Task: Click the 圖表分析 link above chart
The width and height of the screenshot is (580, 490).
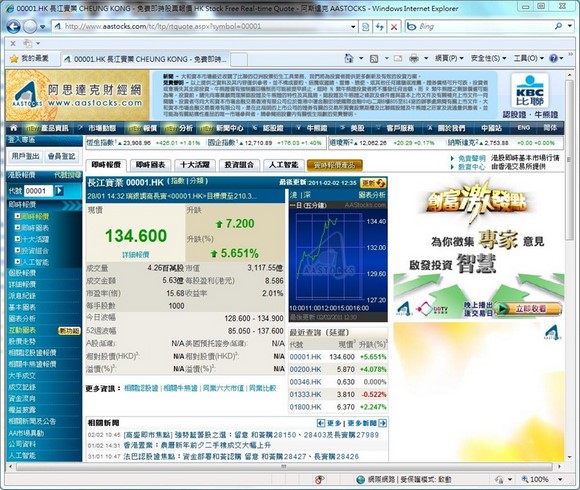Action: (x=372, y=195)
